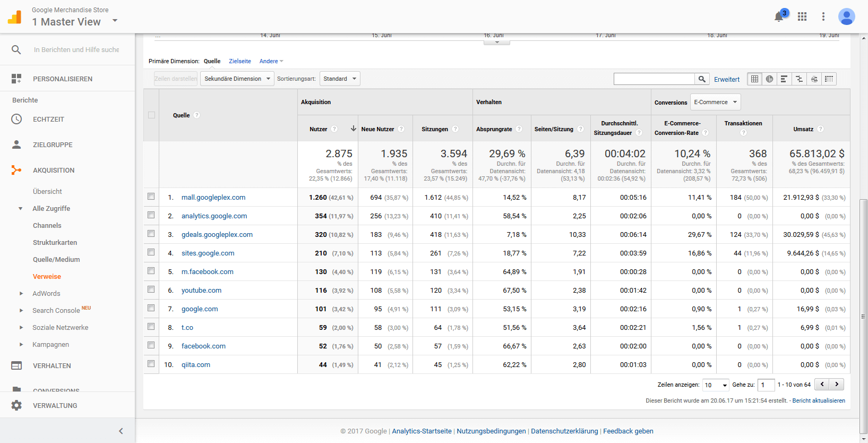The width and height of the screenshot is (868, 443).
Task: Open the Andere dimension dropdown
Action: coord(271,61)
